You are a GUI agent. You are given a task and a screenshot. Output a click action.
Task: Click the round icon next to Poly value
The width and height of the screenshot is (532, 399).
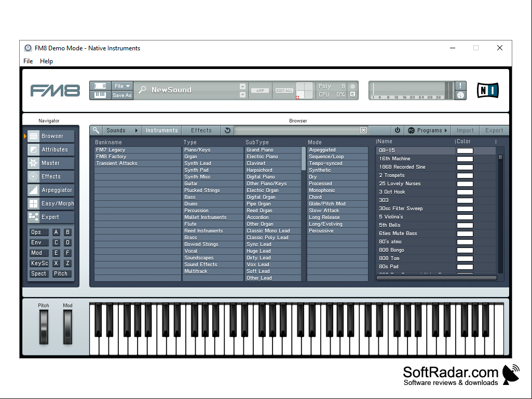point(353,86)
